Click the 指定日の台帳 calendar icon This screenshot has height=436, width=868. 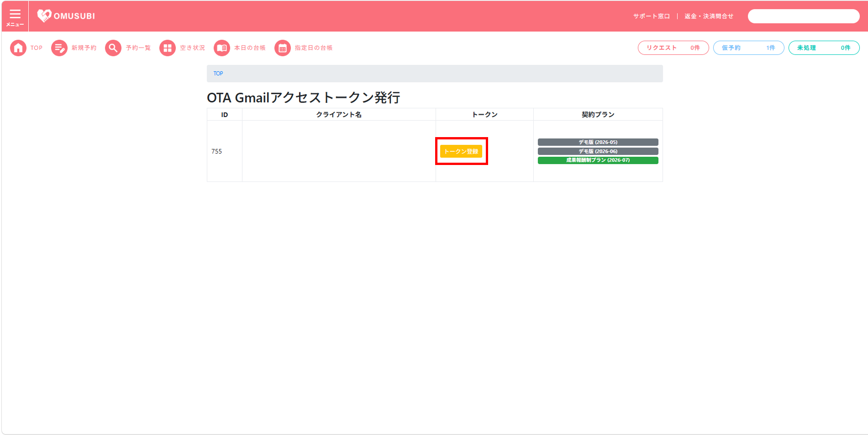283,48
